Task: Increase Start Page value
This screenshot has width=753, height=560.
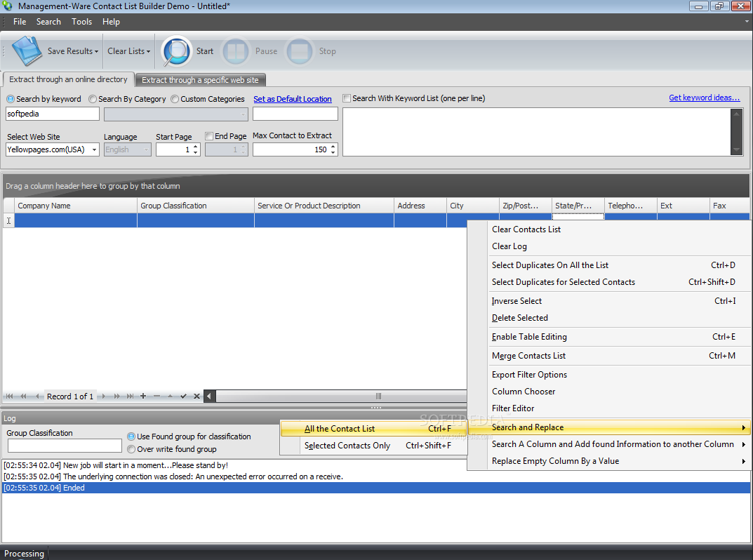Action: 196,147
